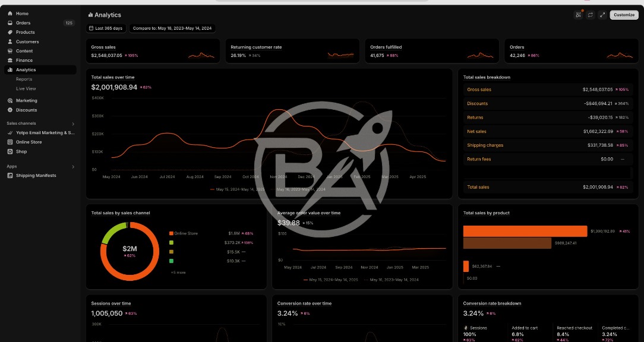Open Reports under Analytics
This screenshot has width=644, height=342.
coord(24,79)
